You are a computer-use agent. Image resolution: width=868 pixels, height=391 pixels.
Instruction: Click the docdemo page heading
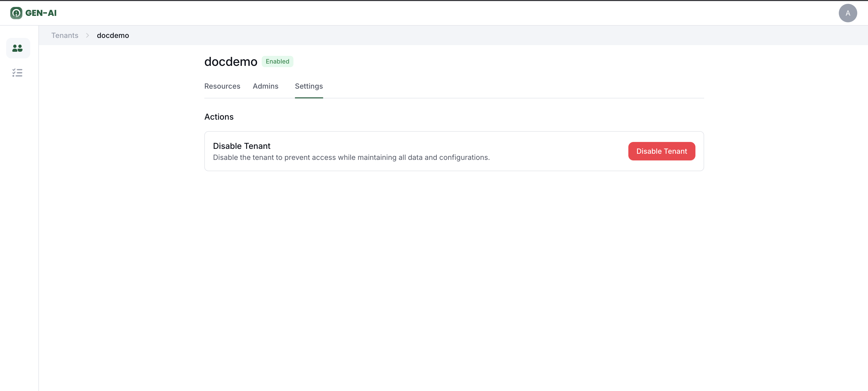[230, 62]
